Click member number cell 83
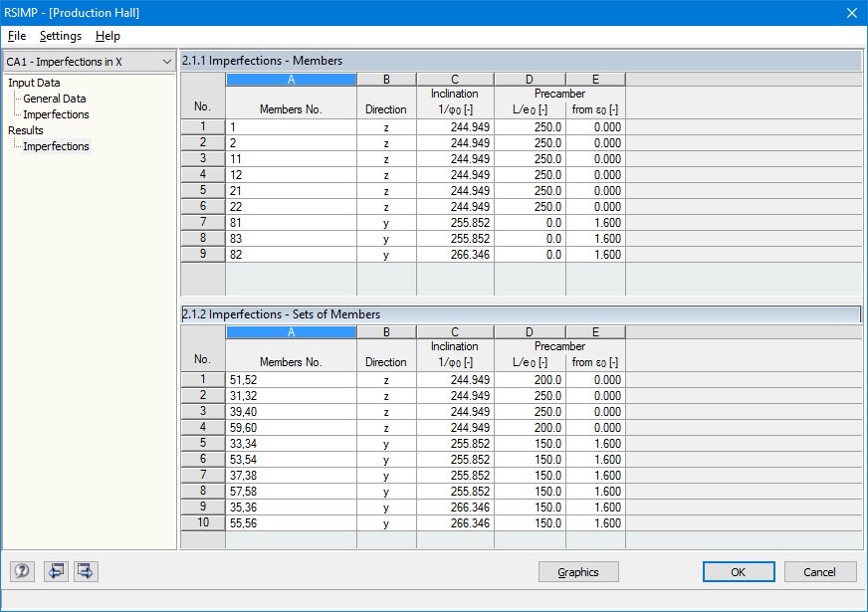The image size is (868, 612). pyautogui.click(x=292, y=239)
